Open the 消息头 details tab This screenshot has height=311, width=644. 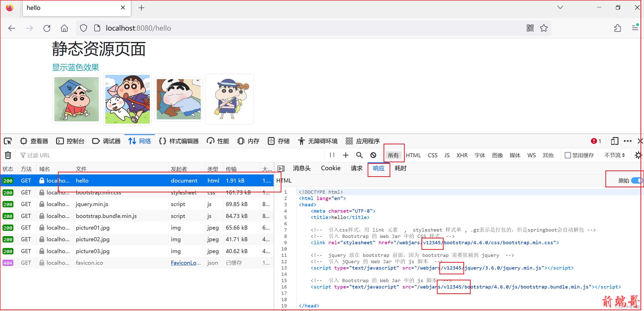tap(302, 168)
